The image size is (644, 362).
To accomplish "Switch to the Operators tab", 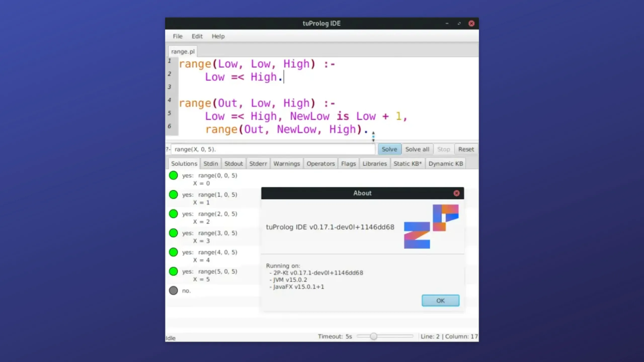I will (320, 164).
